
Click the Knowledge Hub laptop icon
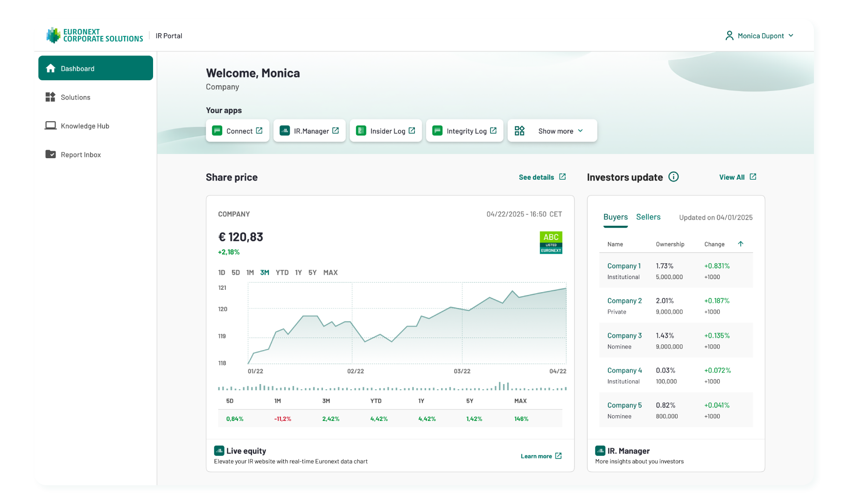(x=50, y=126)
